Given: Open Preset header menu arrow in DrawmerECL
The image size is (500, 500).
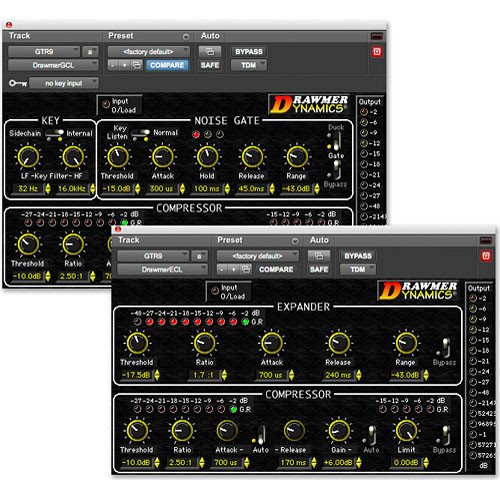Looking at the screenshot, I should [295, 241].
